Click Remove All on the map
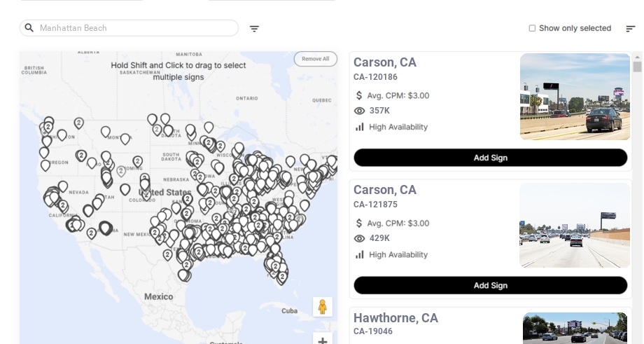Image resolution: width=644 pixels, height=344 pixels. tap(315, 59)
